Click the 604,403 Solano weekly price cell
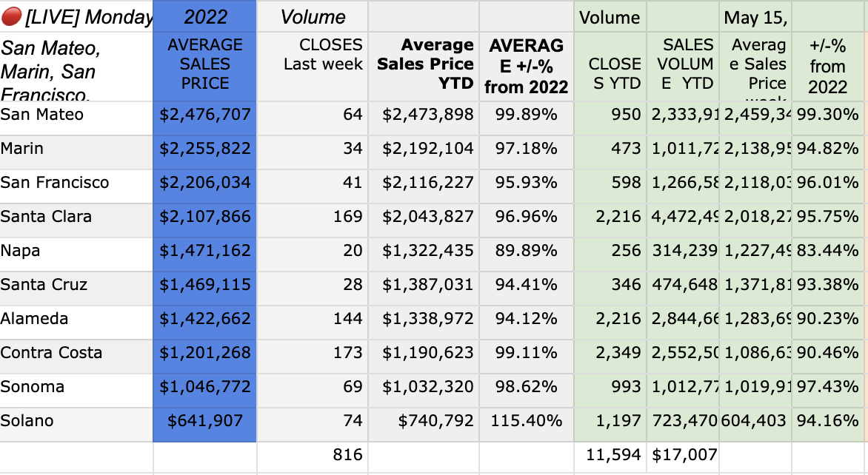 coord(755,424)
